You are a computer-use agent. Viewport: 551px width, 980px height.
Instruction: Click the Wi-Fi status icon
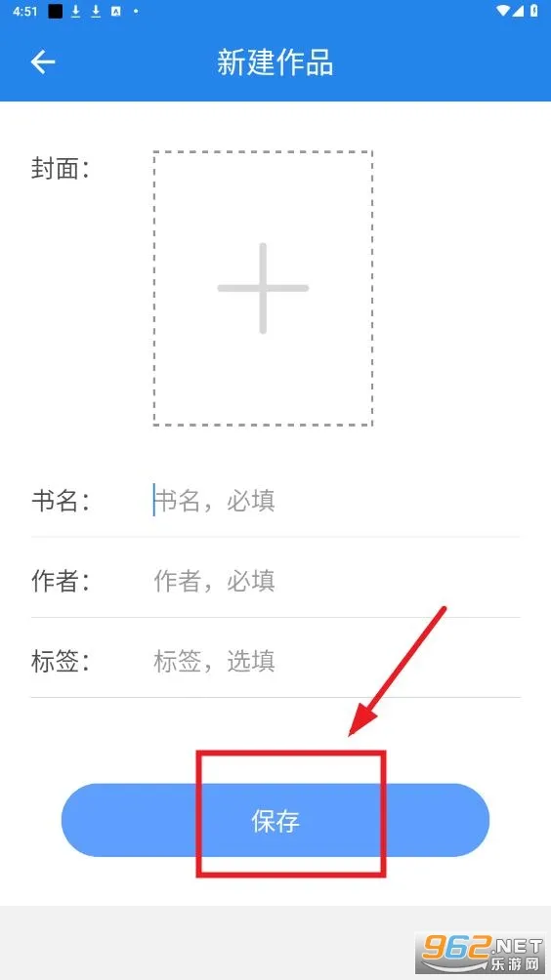pyautogui.click(x=504, y=11)
